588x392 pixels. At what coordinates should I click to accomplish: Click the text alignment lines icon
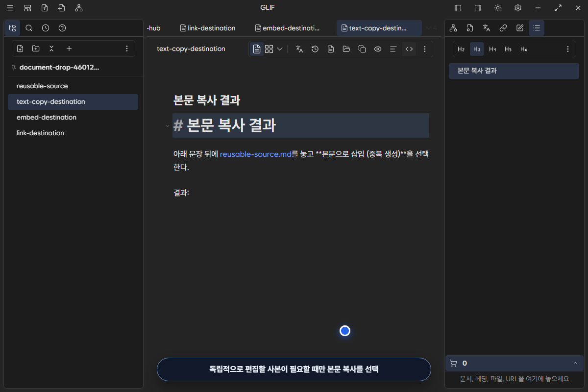point(393,49)
